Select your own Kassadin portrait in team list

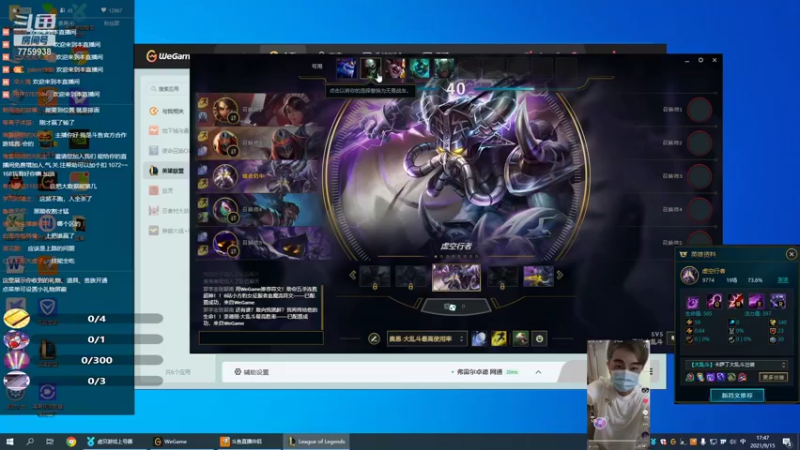[x=225, y=176]
